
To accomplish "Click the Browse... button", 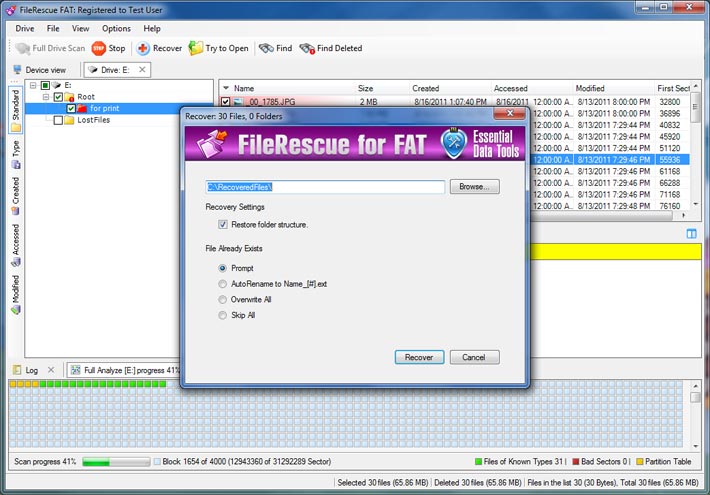I will pos(475,187).
